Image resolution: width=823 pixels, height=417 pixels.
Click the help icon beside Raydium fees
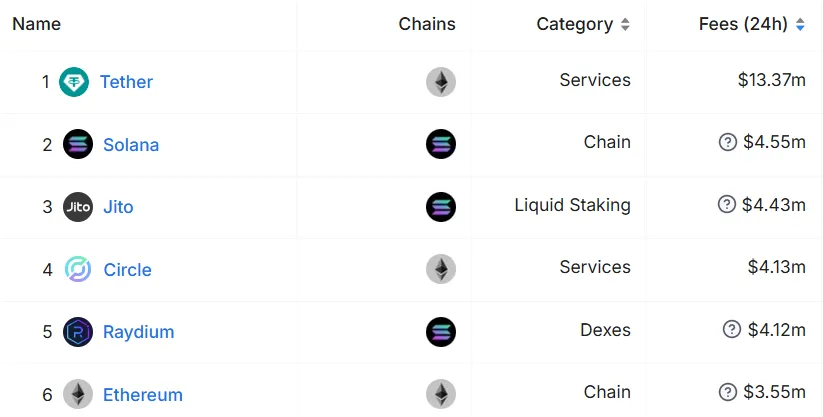(x=732, y=329)
